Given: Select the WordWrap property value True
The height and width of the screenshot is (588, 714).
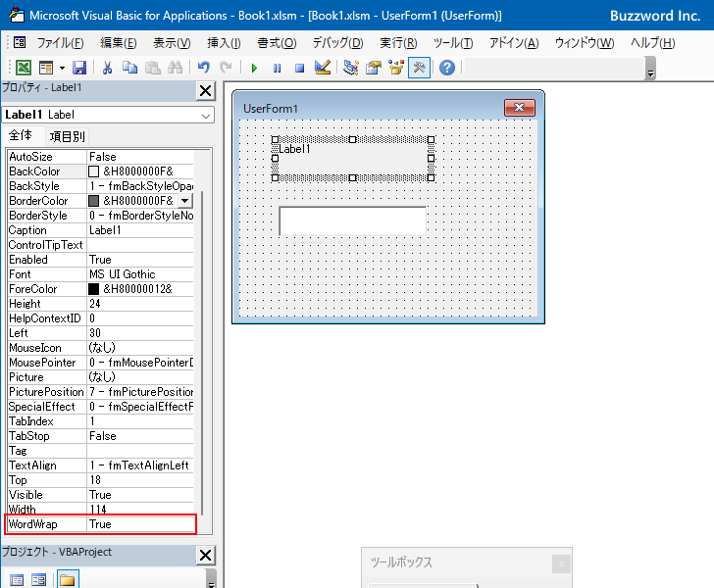Looking at the screenshot, I should (x=141, y=524).
